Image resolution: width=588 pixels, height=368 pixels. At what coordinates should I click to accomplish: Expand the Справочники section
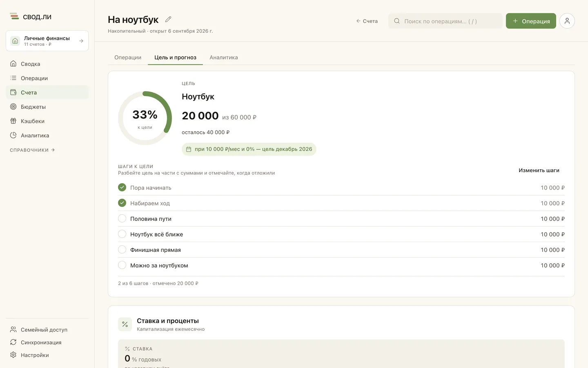pyautogui.click(x=32, y=150)
